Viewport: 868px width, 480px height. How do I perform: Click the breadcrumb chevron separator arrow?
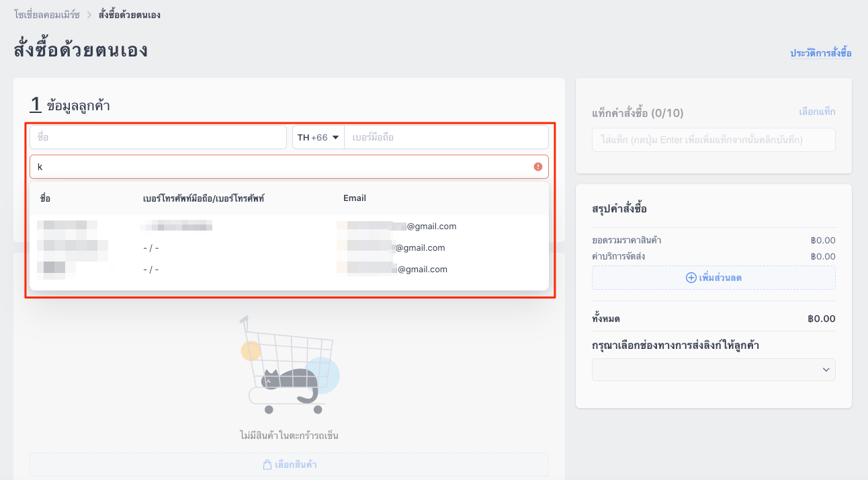tap(89, 15)
